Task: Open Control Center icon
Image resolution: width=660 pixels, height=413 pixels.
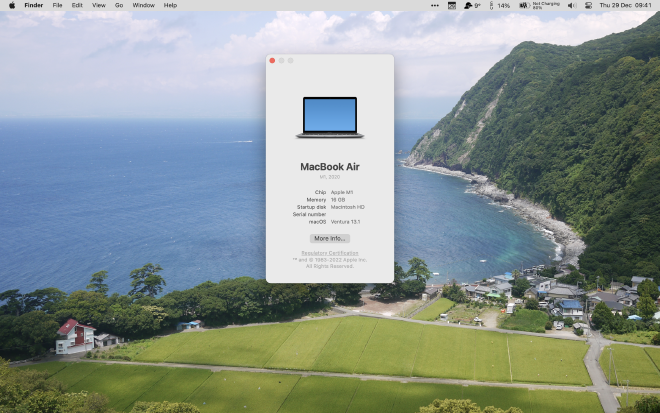Action: pos(588,5)
